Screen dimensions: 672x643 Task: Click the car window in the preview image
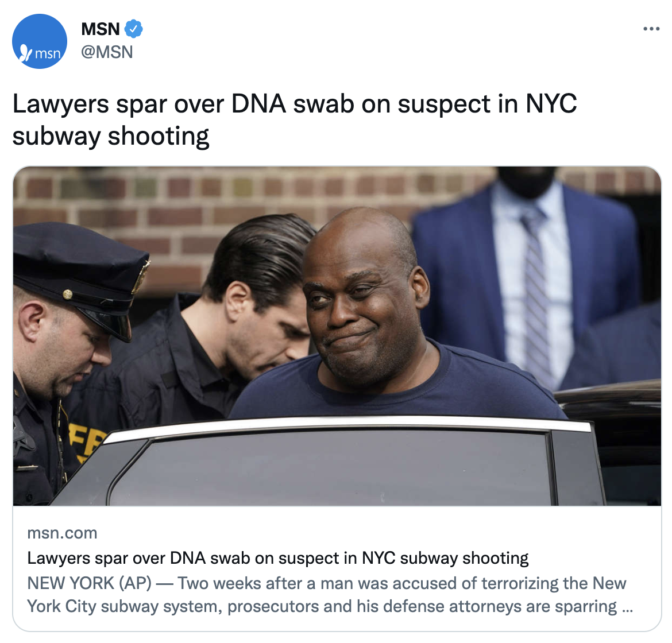[330, 467]
